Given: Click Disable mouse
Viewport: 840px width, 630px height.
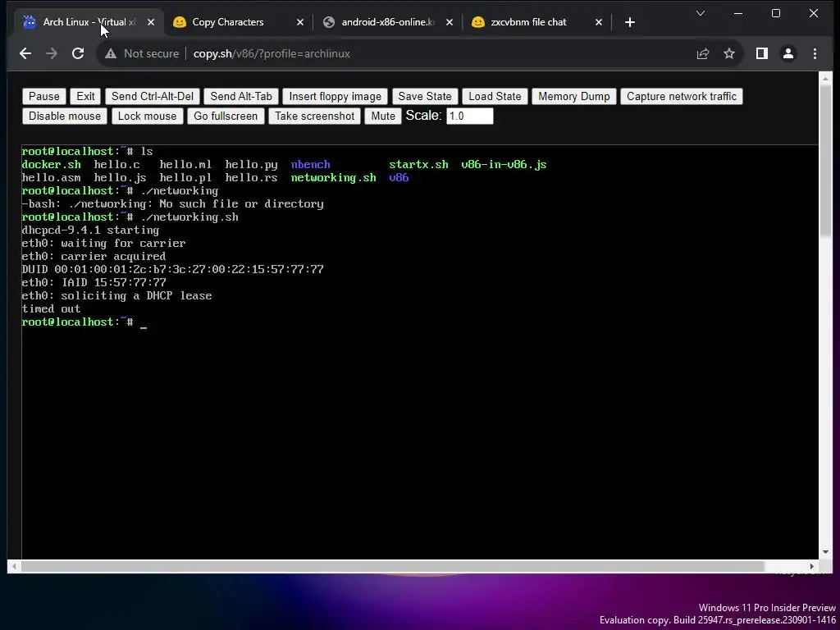Looking at the screenshot, I should pos(65,116).
